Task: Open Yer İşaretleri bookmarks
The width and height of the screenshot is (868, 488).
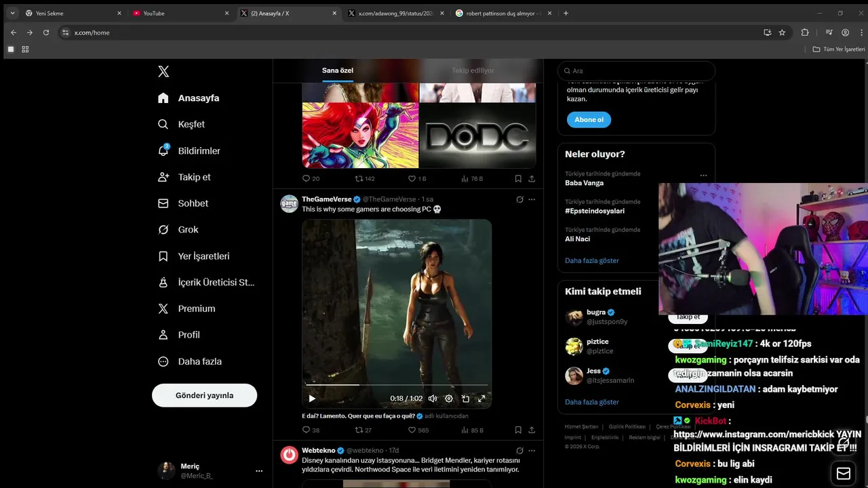Action: [x=194, y=256]
